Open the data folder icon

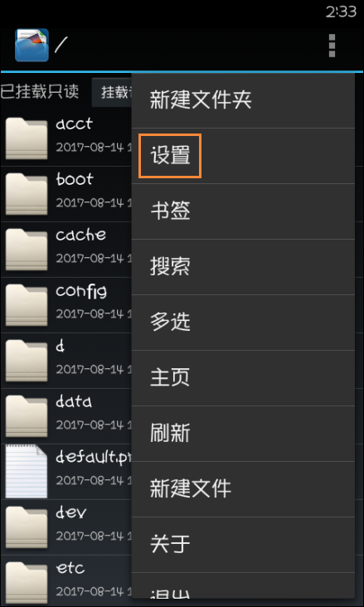(x=27, y=416)
